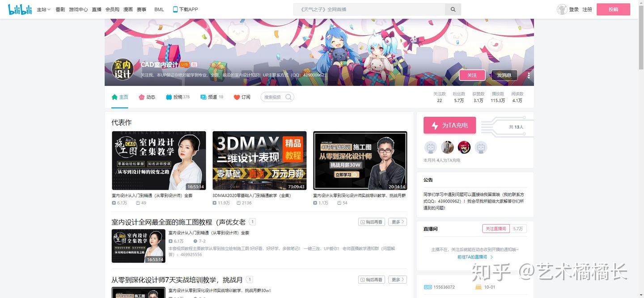
Task: Expand 更多 for 7天实战培训 channel
Action: pos(398,280)
